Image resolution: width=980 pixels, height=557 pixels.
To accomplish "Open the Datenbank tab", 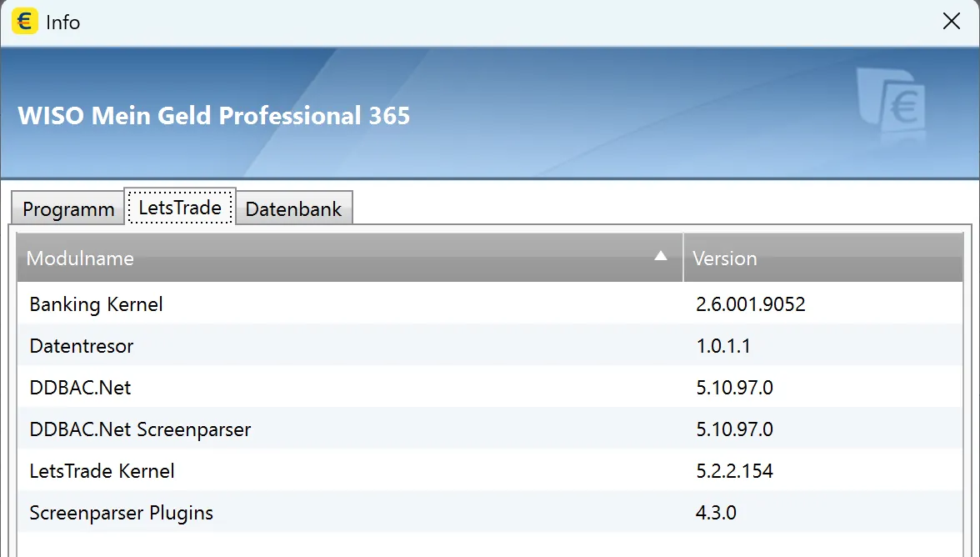I will (293, 208).
